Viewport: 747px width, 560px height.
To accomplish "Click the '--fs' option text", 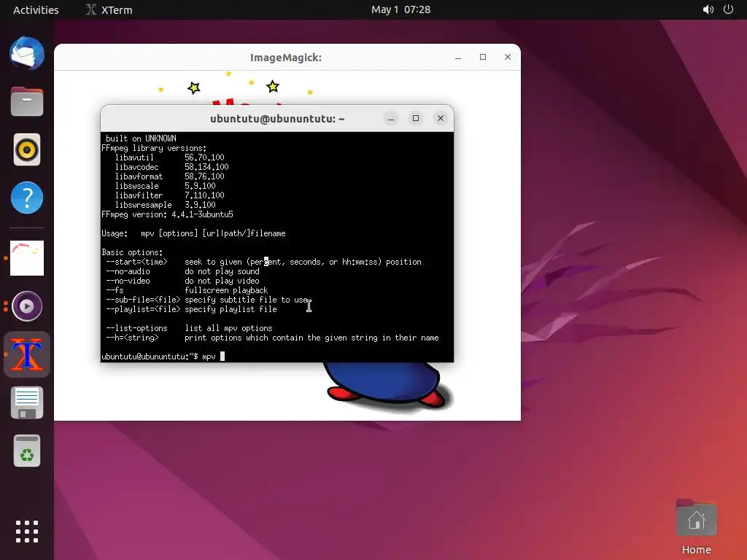I will tap(115, 290).
